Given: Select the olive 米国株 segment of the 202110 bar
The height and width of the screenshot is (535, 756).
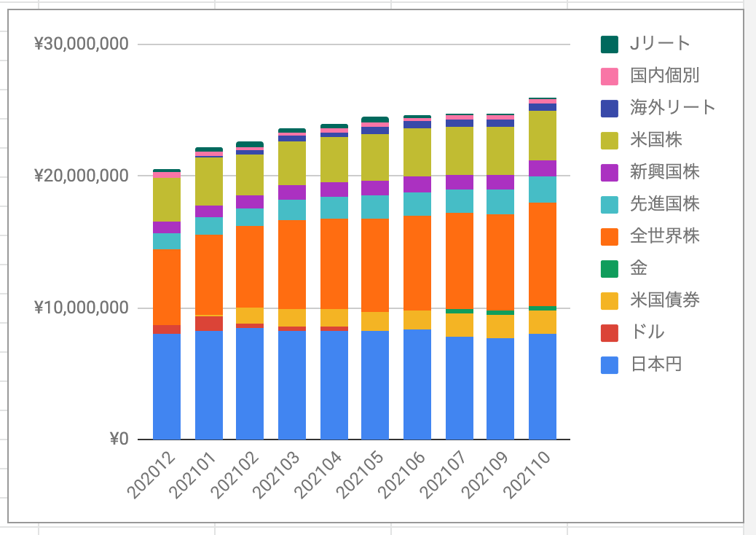Looking at the screenshot, I should [543, 136].
